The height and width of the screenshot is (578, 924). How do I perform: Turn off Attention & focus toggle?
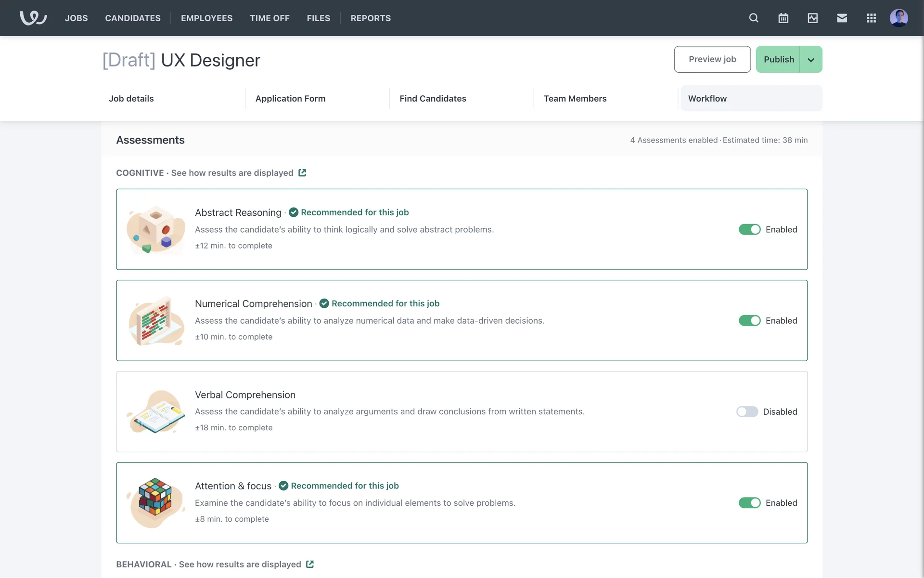(x=749, y=502)
